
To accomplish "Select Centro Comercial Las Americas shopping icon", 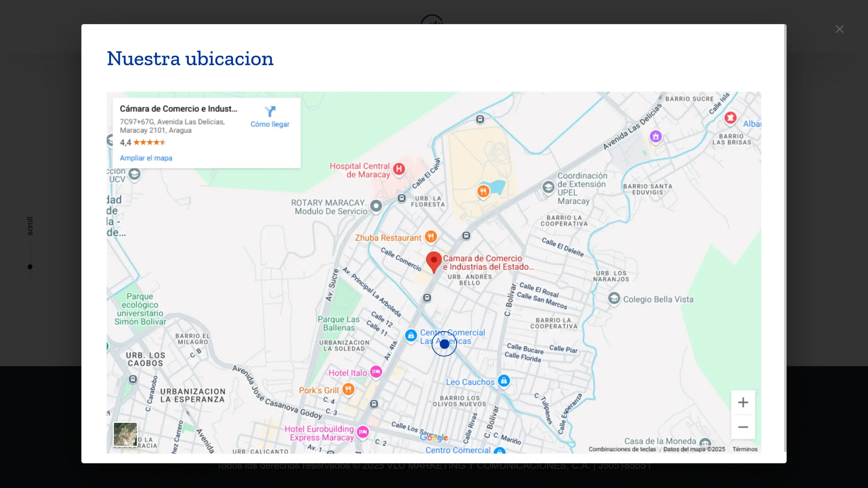I will [411, 335].
